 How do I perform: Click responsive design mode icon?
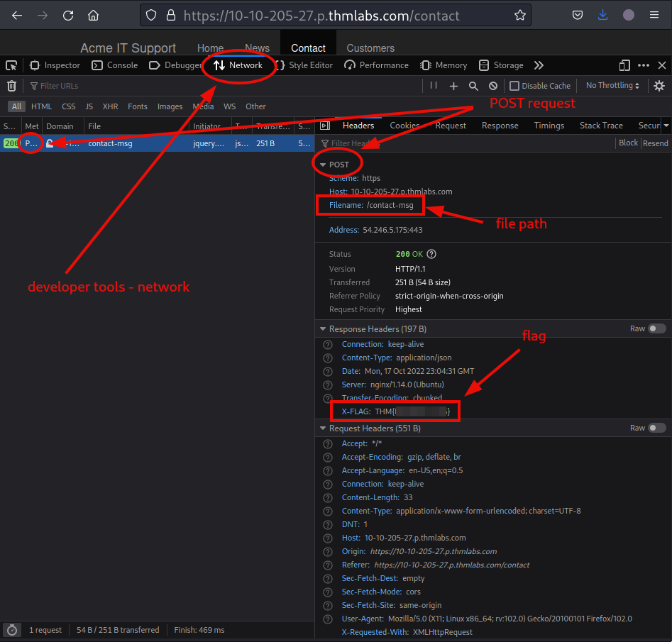pos(624,65)
